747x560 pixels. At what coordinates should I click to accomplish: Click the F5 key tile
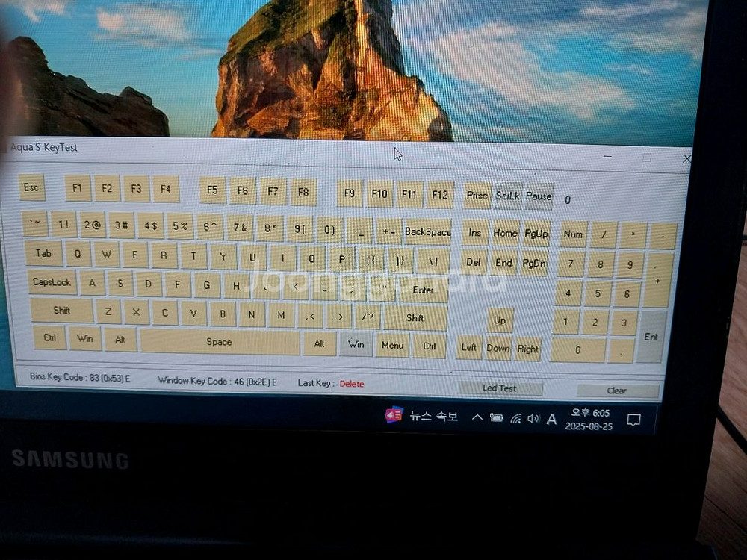(x=212, y=190)
